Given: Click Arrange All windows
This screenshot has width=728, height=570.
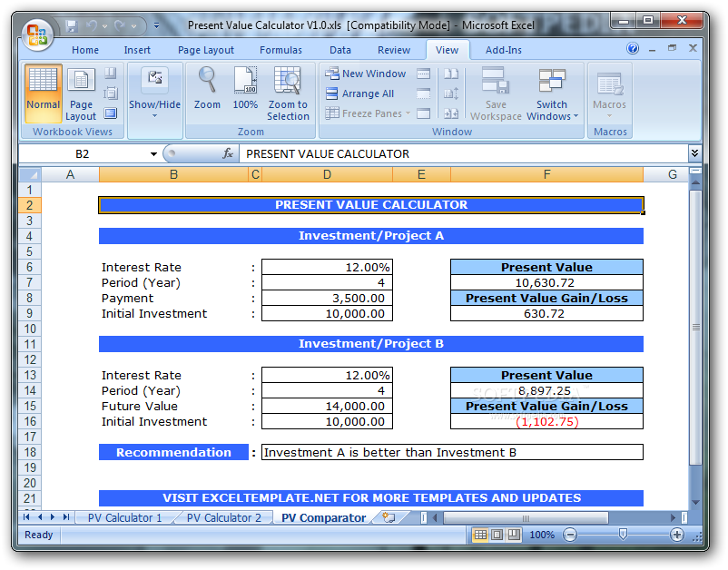Looking at the screenshot, I should coord(359,93).
